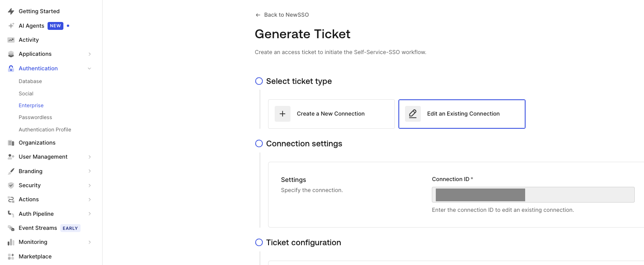Image resolution: width=644 pixels, height=265 pixels.
Task: Click the NEW badge next to AI Agents
Action: click(x=55, y=26)
